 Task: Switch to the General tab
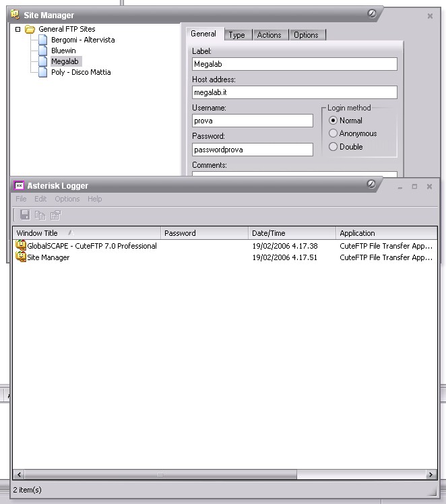pos(203,34)
